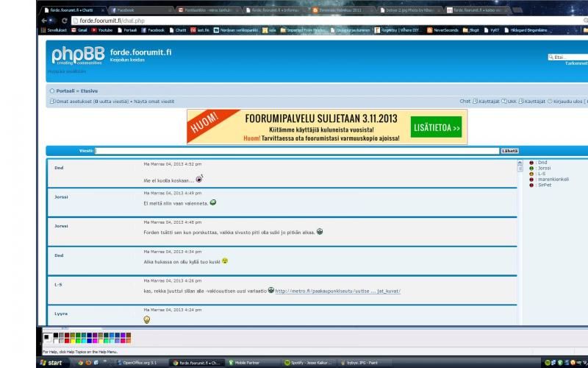Pick the yellow swatch in Paint palette
588x368 pixels.
(x=72, y=341)
